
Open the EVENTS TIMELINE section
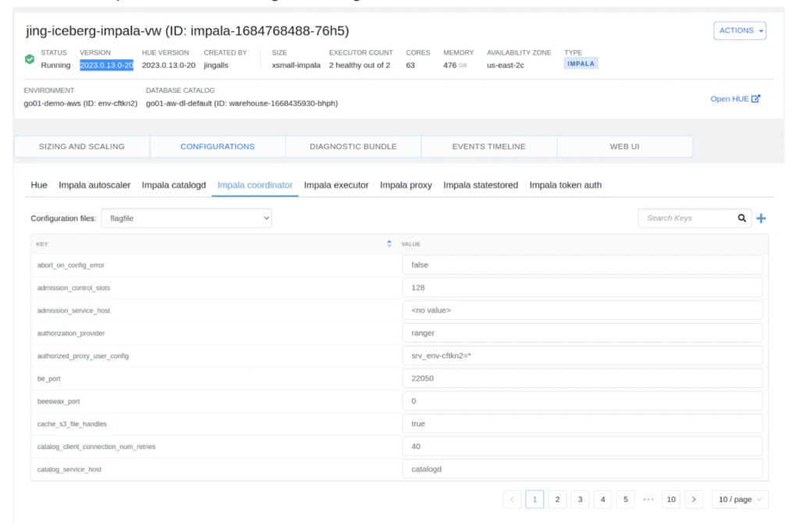(x=488, y=146)
